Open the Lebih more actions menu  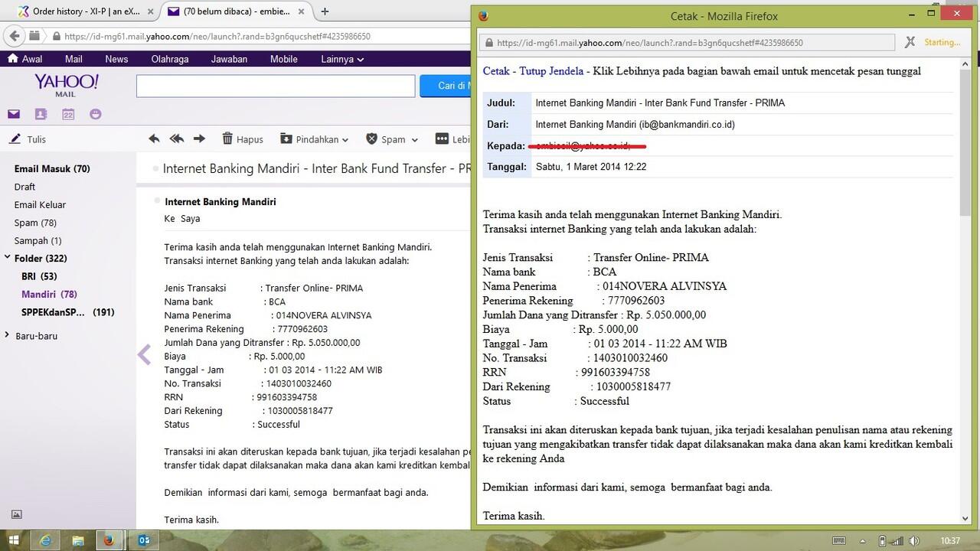click(x=452, y=139)
